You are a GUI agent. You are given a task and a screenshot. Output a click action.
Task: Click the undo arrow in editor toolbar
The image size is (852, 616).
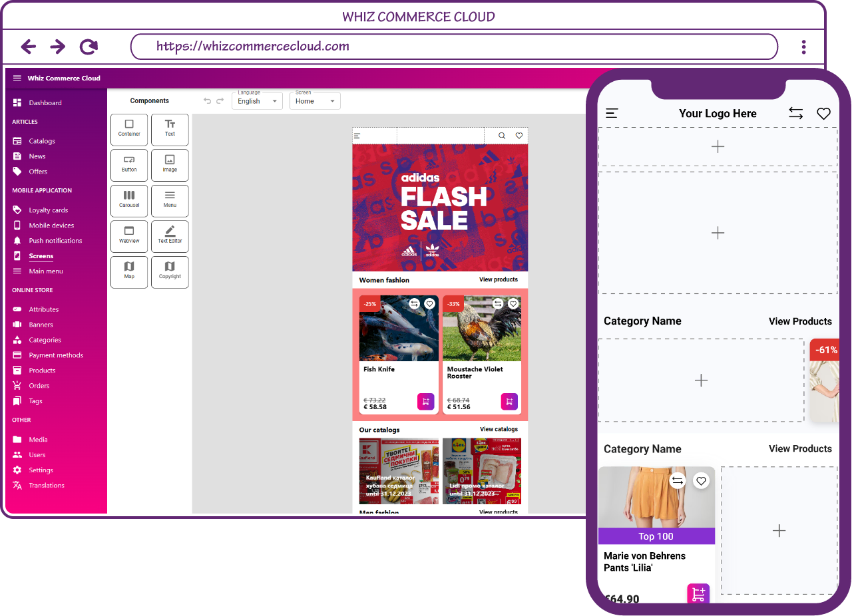207,101
